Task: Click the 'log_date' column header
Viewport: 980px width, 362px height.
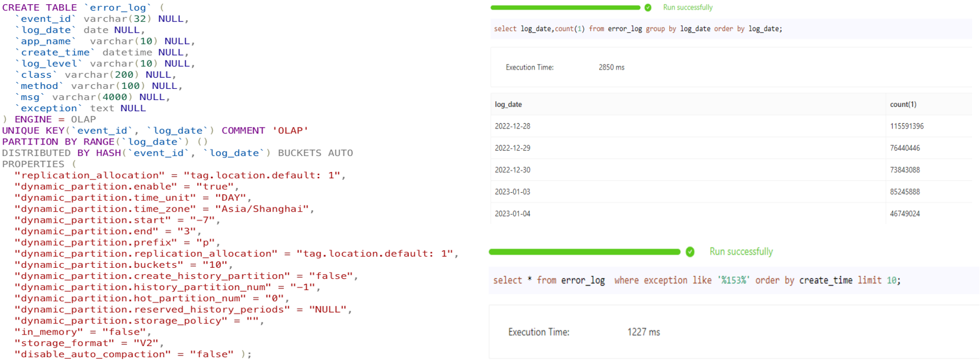Action: (x=509, y=104)
